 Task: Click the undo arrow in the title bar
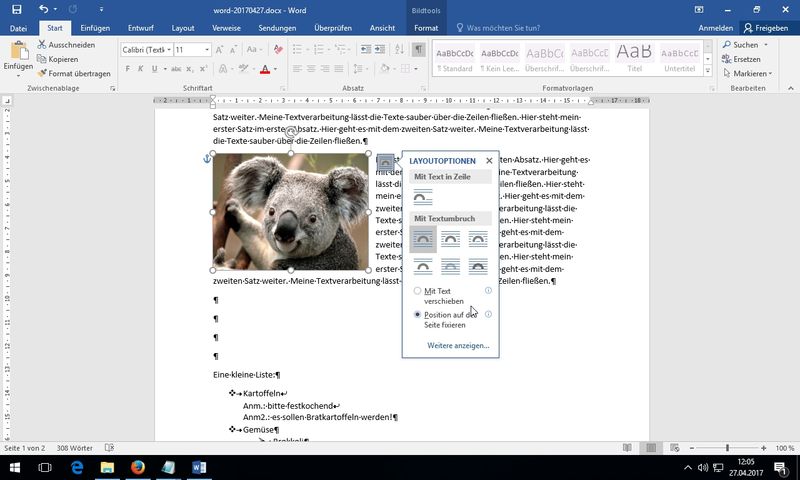[x=43, y=9]
